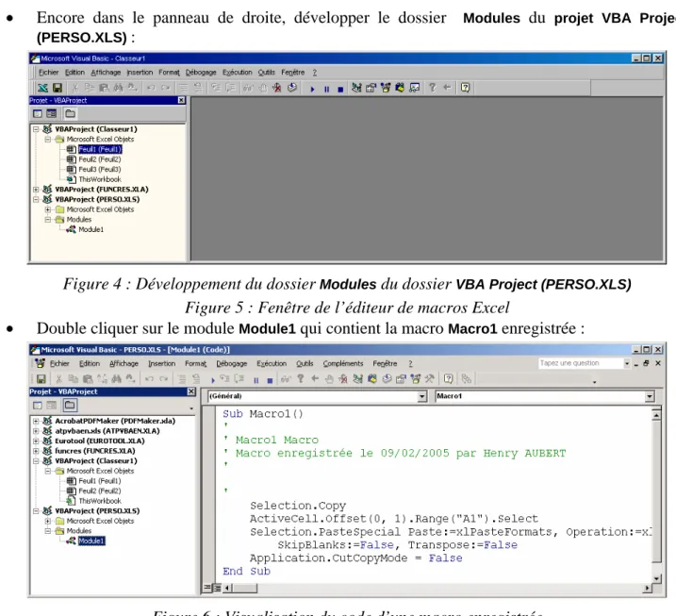Click Save icon in top Visual Basic window

(x=58, y=88)
